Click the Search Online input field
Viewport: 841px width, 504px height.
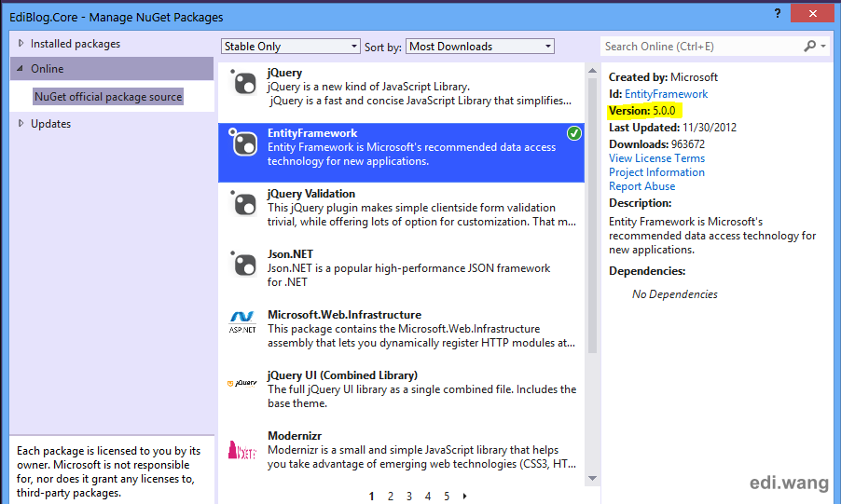click(x=700, y=46)
